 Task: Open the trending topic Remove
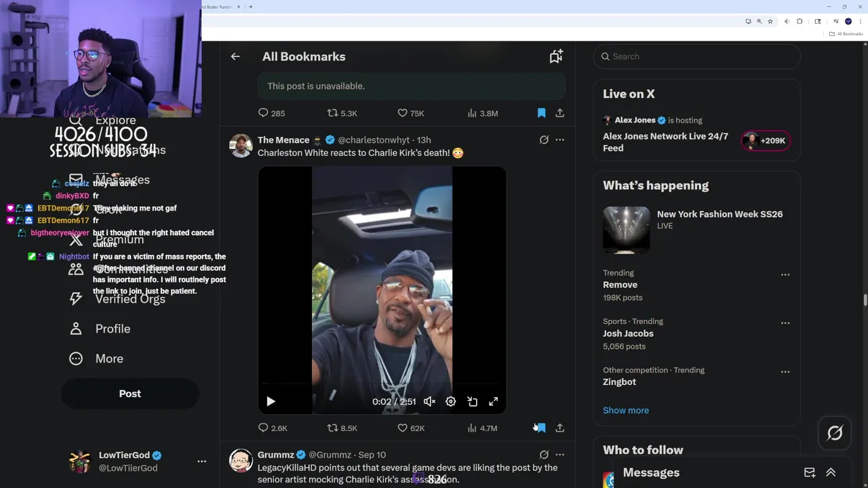(x=620, y=285)
